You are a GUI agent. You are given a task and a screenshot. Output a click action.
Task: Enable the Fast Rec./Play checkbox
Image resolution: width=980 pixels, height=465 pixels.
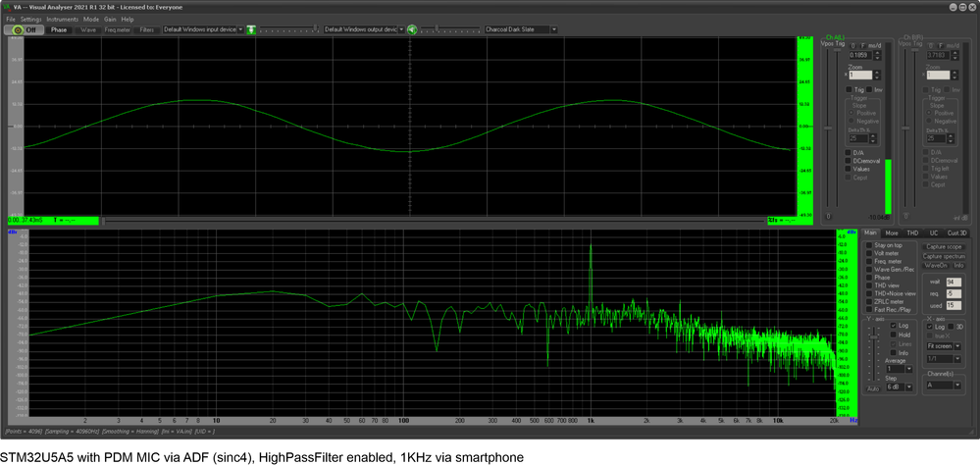point(869,309)
